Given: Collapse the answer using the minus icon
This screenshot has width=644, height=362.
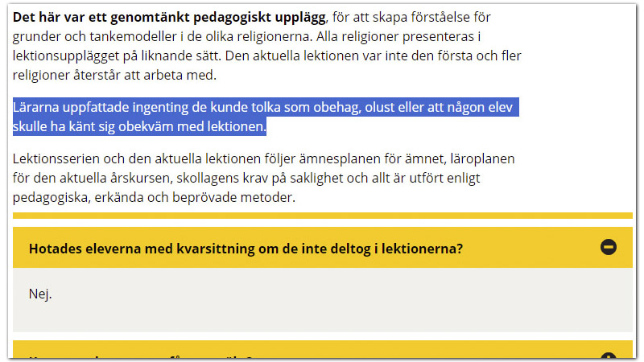Looking at the screenshot, I should [609, 247].
